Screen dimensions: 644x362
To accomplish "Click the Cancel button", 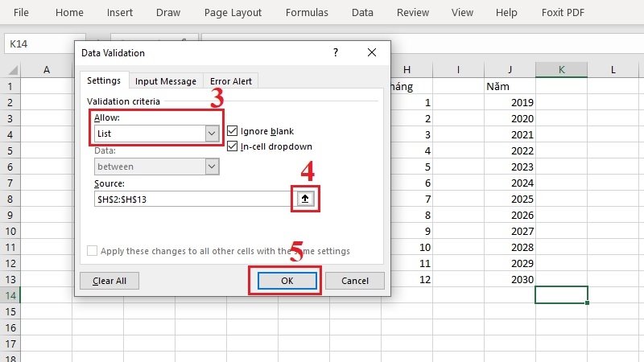I will (355, 281).
